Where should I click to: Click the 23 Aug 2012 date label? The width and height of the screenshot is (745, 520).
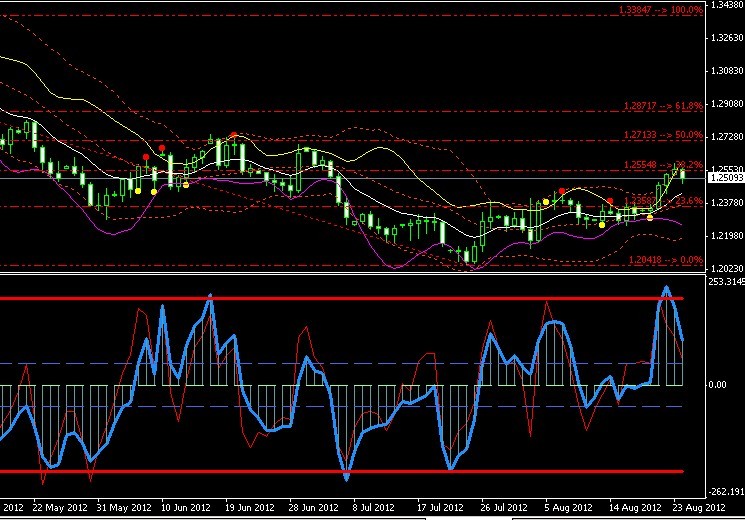pyautogui.click(x=699, y=508)
